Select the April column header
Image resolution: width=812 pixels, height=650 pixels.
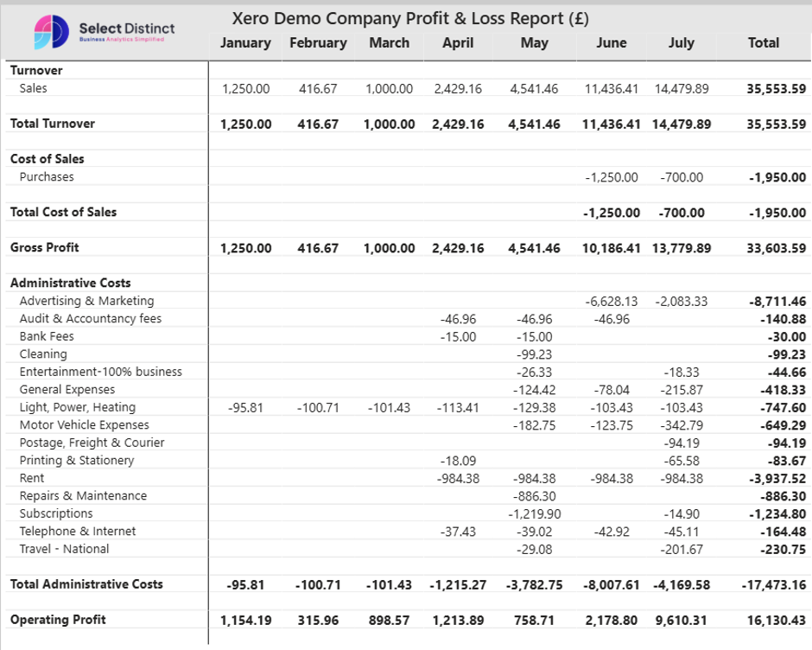[x=458, y=43]
